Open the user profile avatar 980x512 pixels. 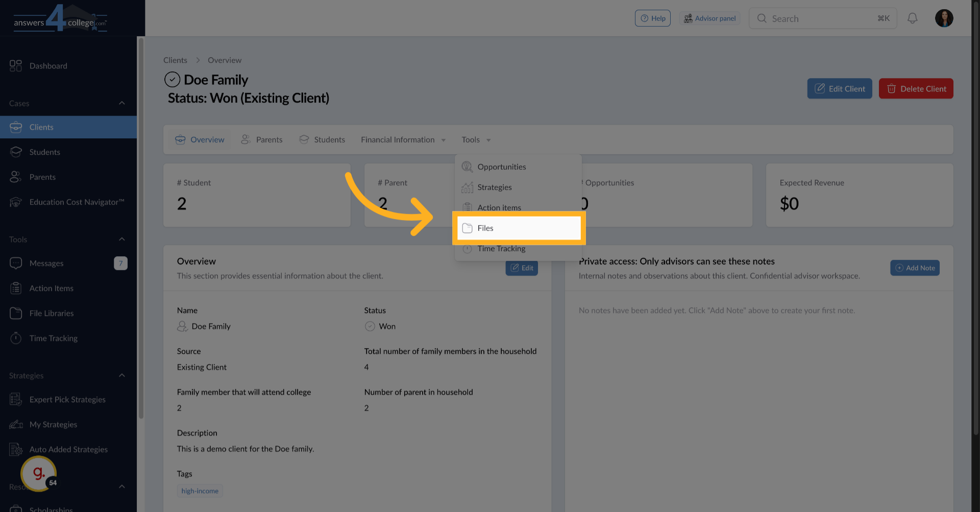(x=944, y=18)
